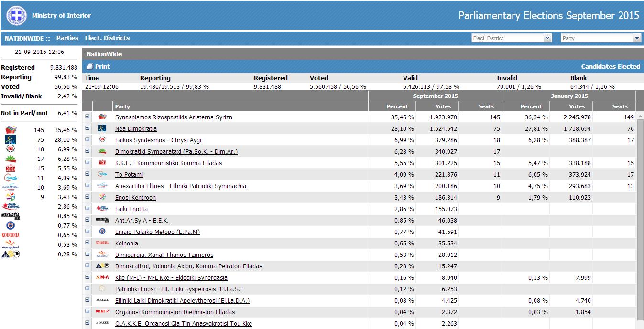Click the Enosi Kentroon logo in table
The height and width of the screenshot is (329, 644).
pos(102,197)
